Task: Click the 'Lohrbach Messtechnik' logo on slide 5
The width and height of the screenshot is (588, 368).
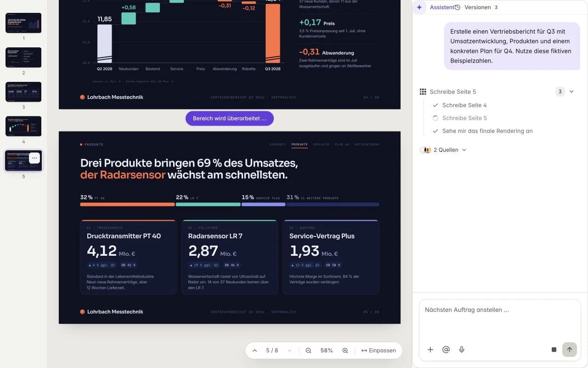Action: point(112,312)
